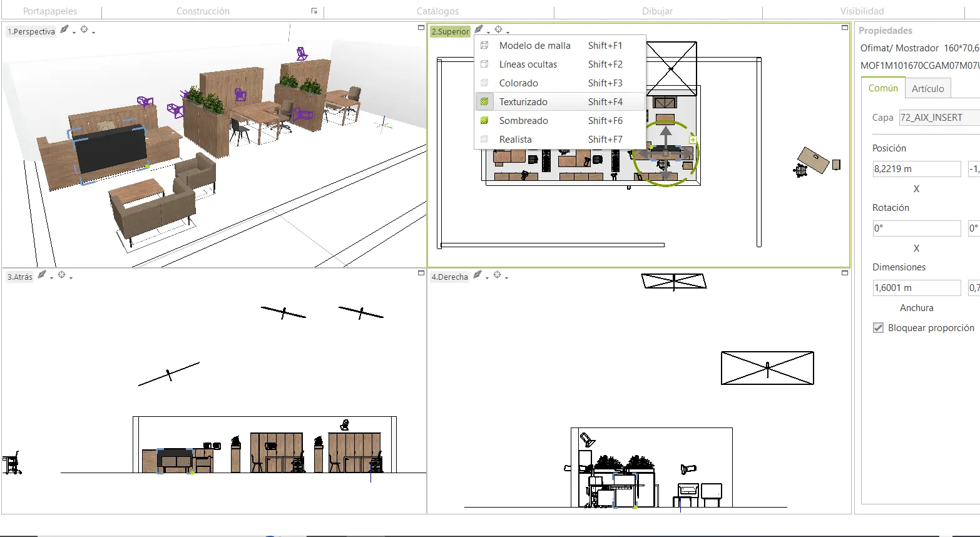Toggle the Bloquear proporción checkbox
The width and height of the screenshot is (980, 537).
tap(879, 328)
